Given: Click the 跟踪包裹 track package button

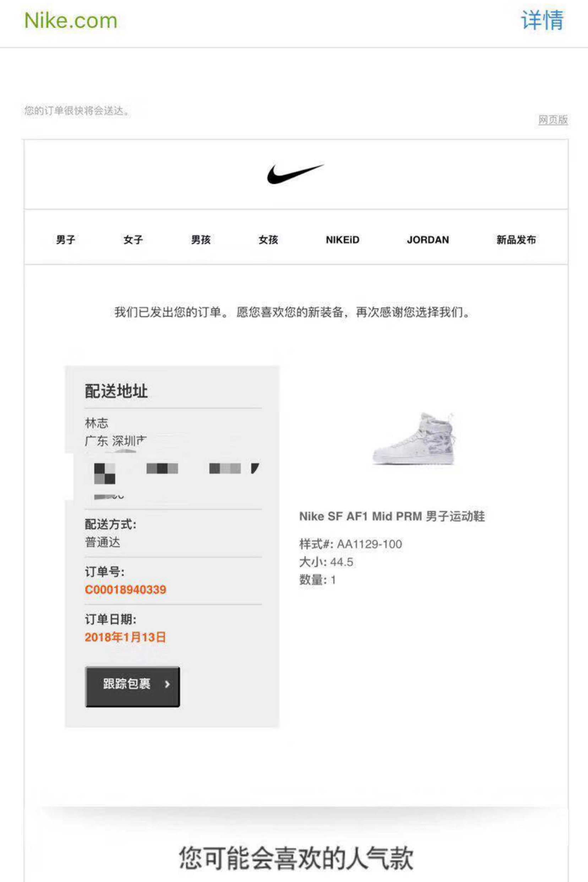Looking at the screenshot, I should click(132, 687).
